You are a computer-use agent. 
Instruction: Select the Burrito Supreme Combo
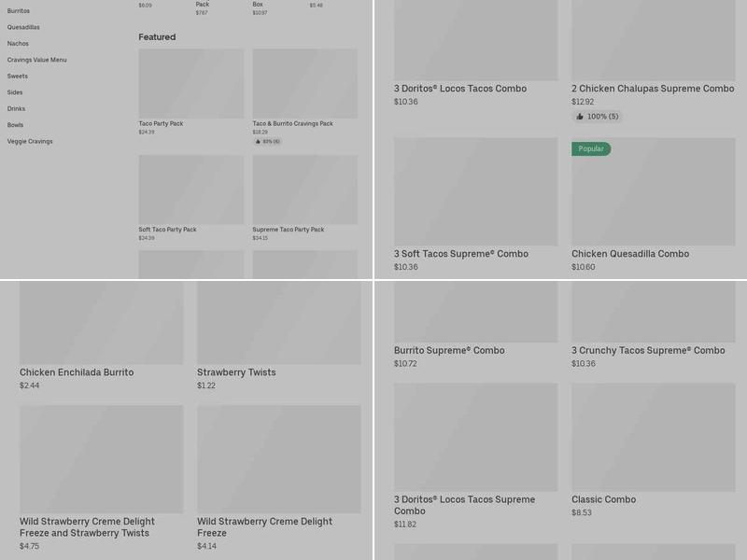coord(449,351)
